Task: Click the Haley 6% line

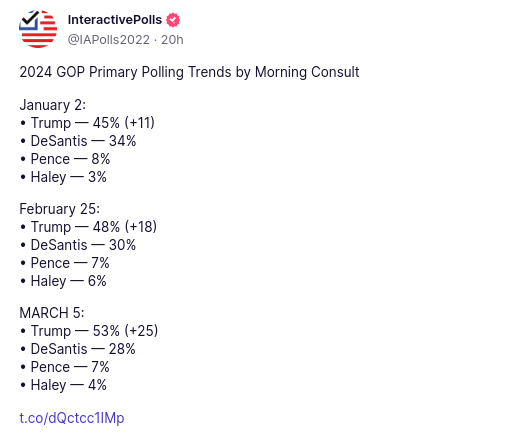Action: pos(63,281)
